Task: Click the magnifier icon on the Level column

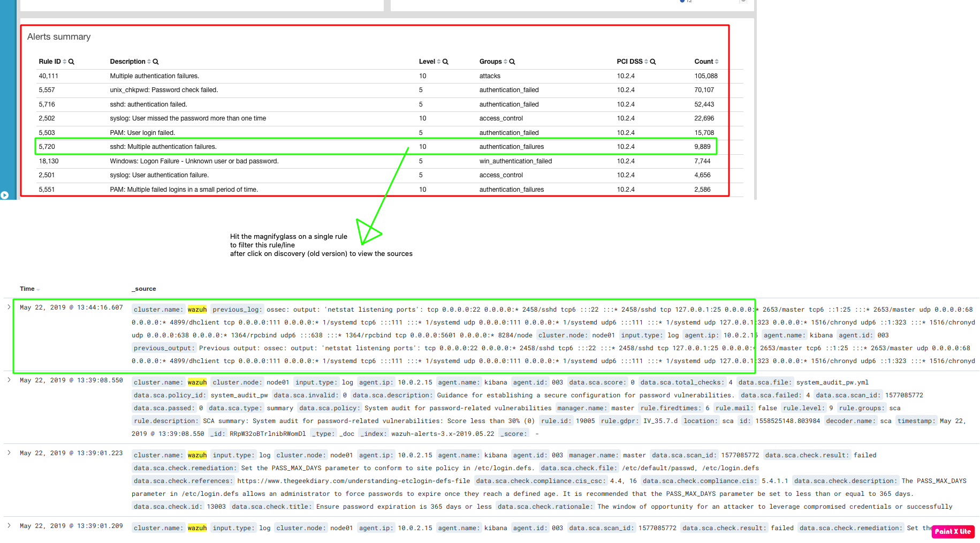Action: pyautogui.click(x=445, y=61)
